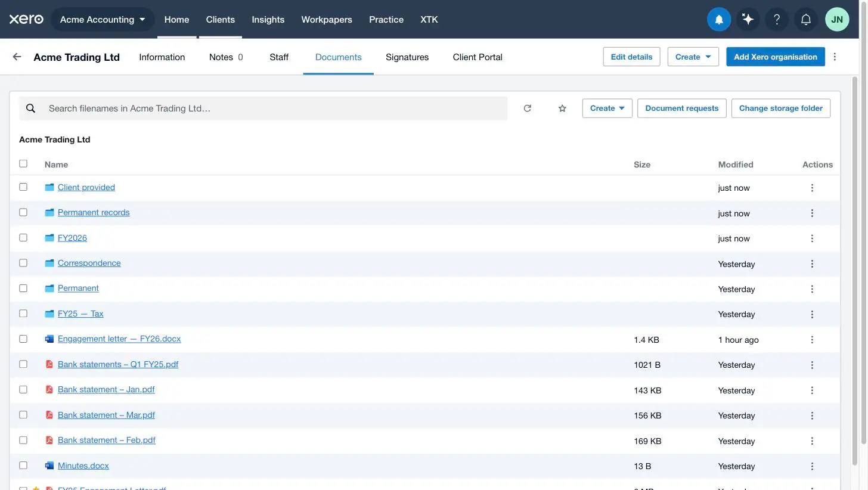Open the Practice menu
The image size is (868, 490).
386,20
